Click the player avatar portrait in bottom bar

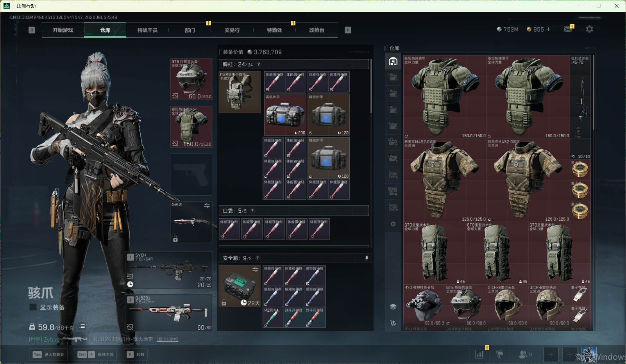pyautogui.click(x=588, y=354)
